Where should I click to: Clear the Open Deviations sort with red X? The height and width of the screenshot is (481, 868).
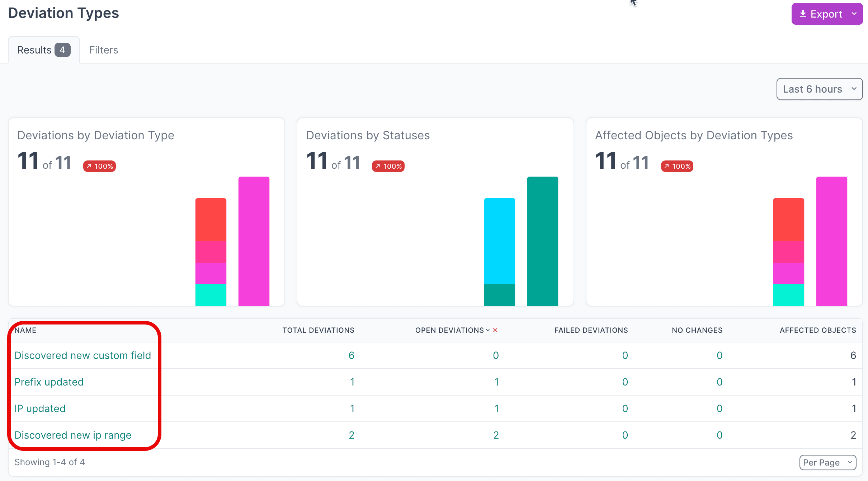[x=495, y=330]
